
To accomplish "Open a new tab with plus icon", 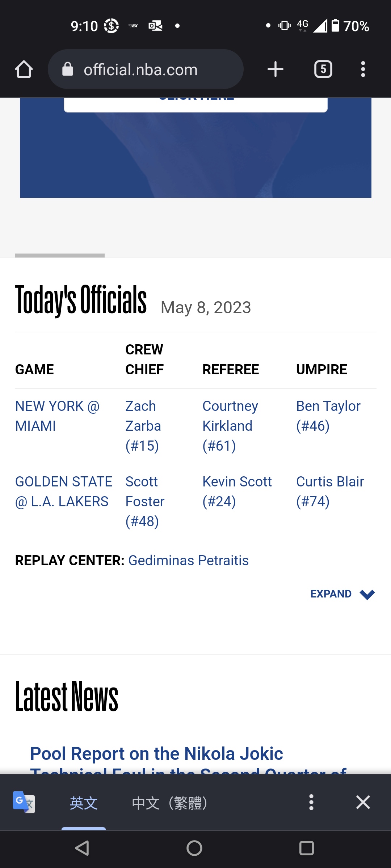I will tap(275, 69).
